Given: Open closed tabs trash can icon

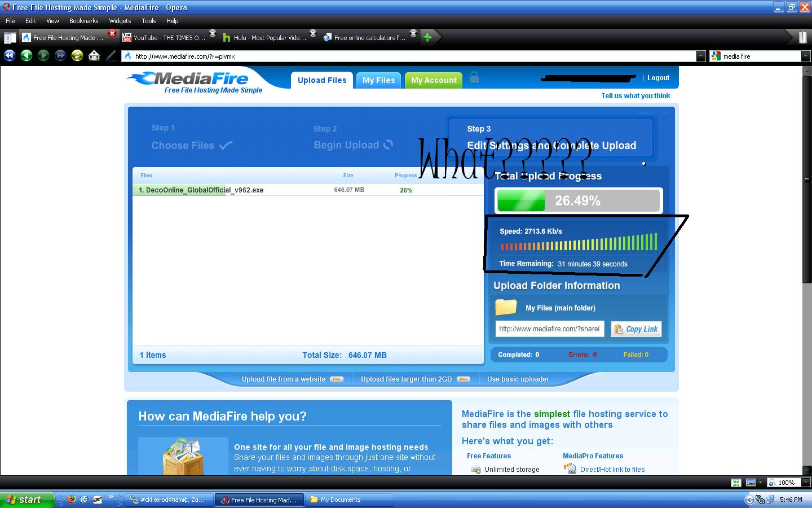Looking at the screenshot, I should click(803, 37).
